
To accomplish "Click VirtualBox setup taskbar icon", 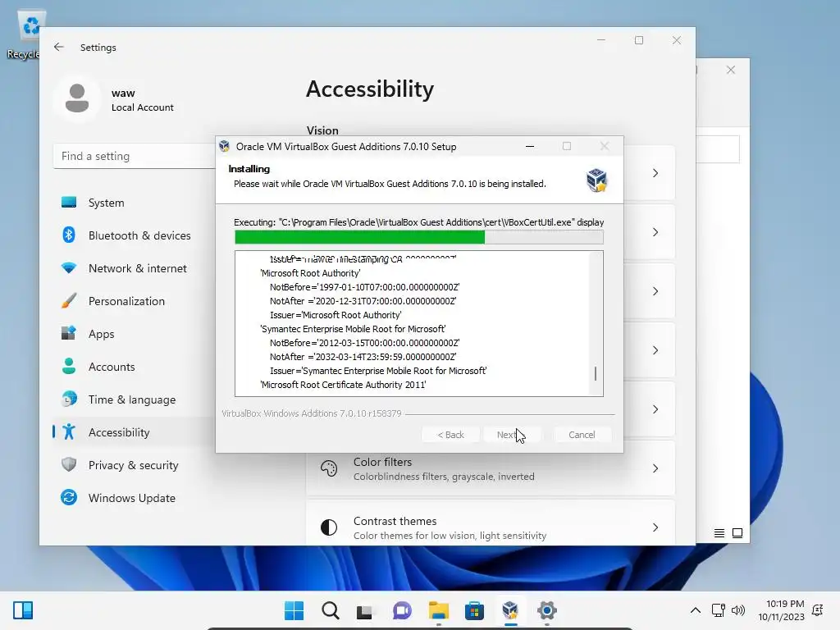I will (x=510, y=610).
